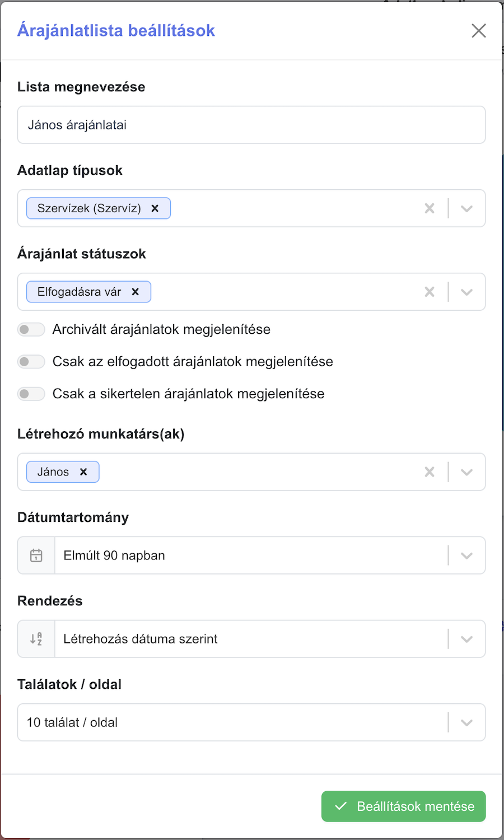The width and height of the screenshot is (504, 840).
Task: Close the Árajánlatlista beállítások dialog
Action: (479, 31)
